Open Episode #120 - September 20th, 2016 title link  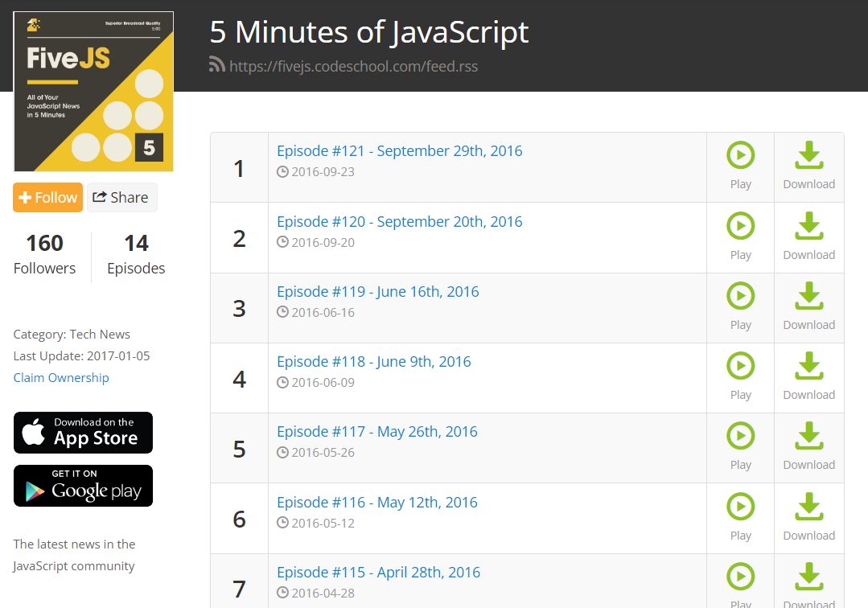tap(399, 222)
